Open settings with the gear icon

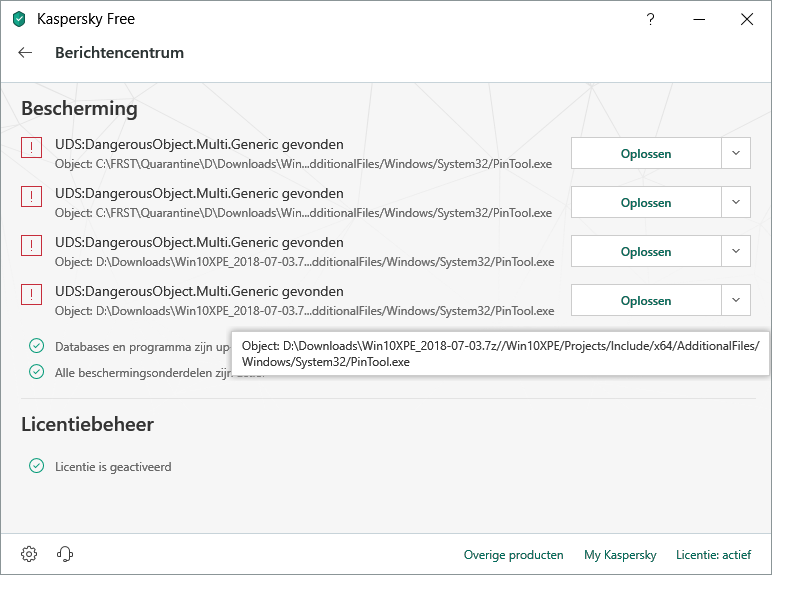[x=29, y=554]
